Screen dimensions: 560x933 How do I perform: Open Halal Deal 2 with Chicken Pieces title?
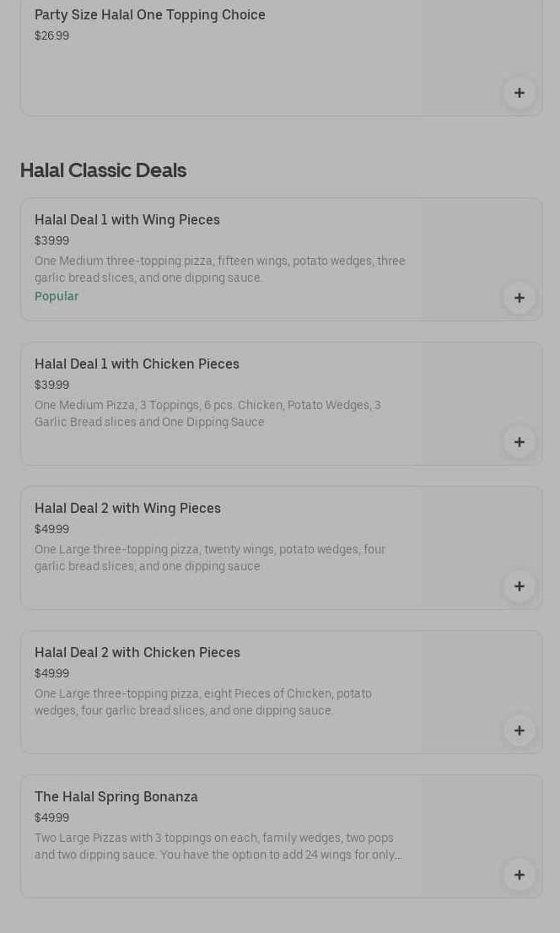[137, 652]
